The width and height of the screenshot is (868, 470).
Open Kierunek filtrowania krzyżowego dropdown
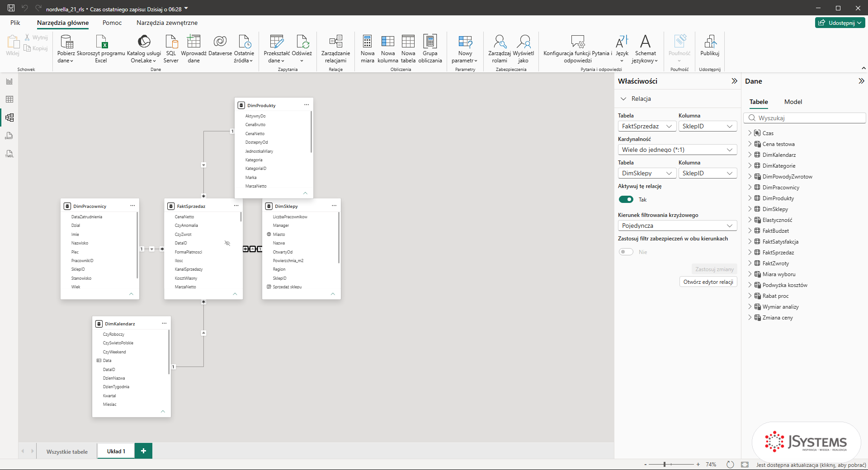(677, 226)
